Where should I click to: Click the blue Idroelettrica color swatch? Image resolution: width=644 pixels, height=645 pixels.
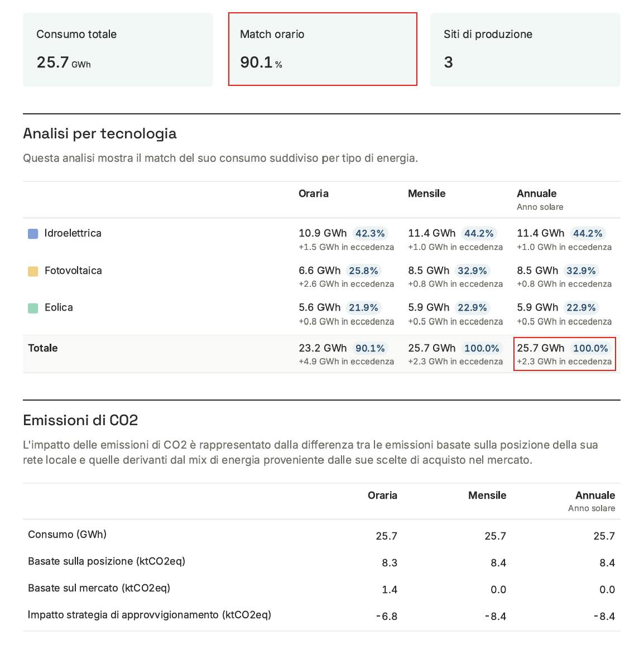pyautogui.click(x=33, y=234)
